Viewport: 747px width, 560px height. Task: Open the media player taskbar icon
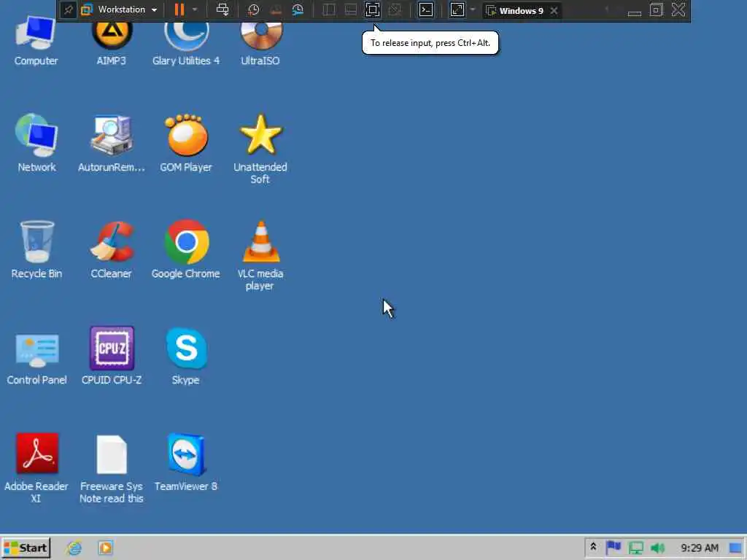pos(105,548)
